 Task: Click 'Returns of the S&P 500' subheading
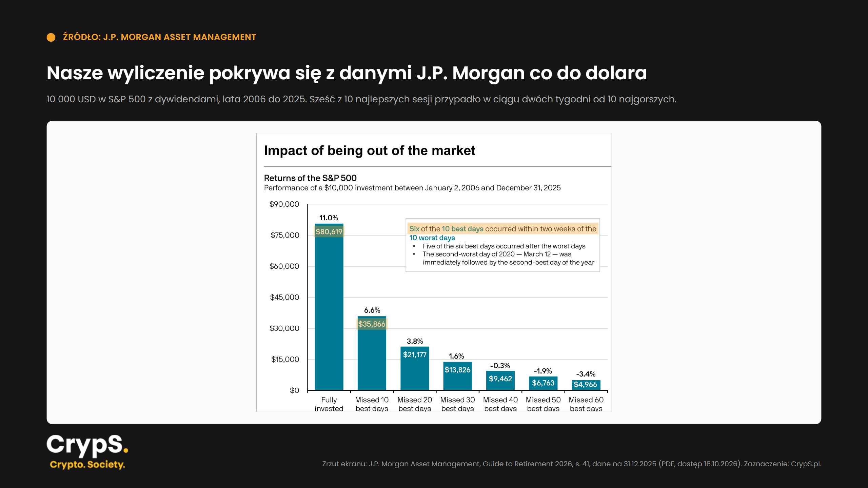[x=310, y=178]
